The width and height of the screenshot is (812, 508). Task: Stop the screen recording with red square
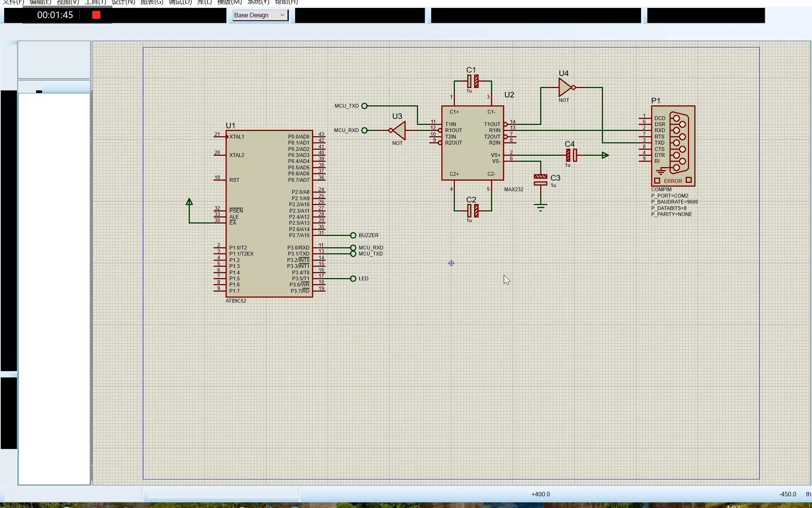(x=96, y=15)
